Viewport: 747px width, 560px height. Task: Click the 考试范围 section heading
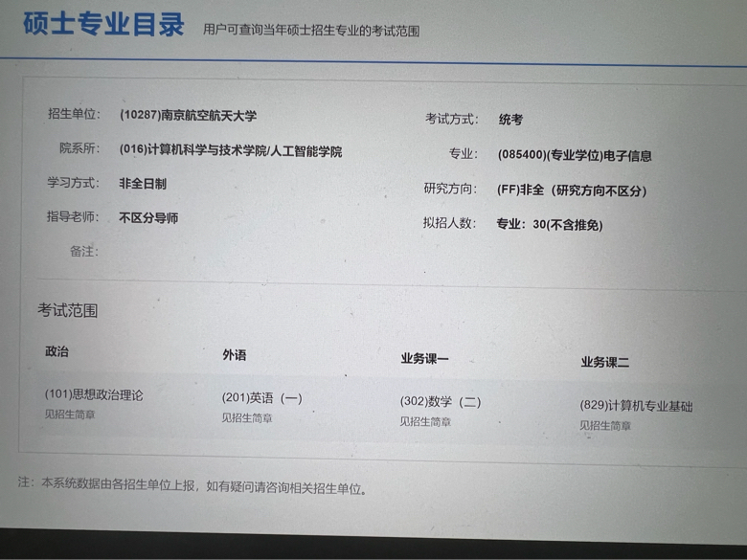68,310
